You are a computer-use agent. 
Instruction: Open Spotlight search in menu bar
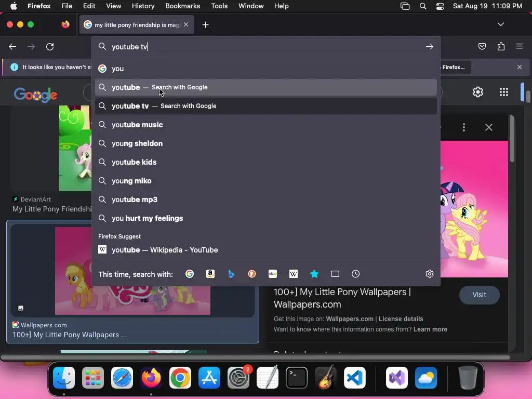pyautogui.click(x=423, y=6)
